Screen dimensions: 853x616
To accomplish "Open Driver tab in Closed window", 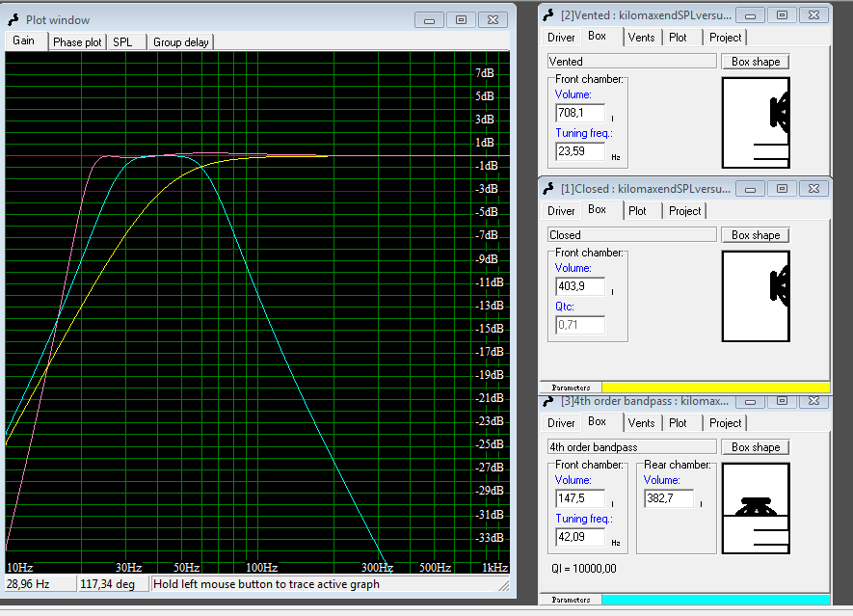I will tap(561, 211).
